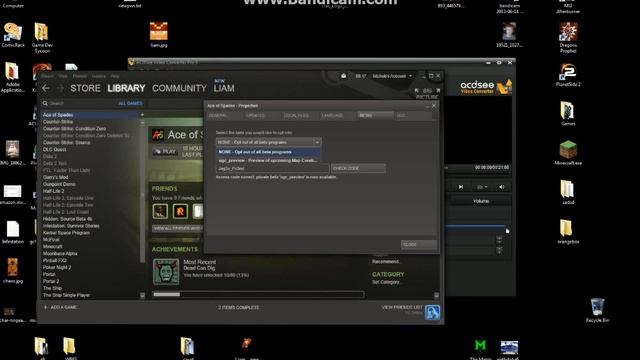Click the Steam back arrow

coord(46,88)
